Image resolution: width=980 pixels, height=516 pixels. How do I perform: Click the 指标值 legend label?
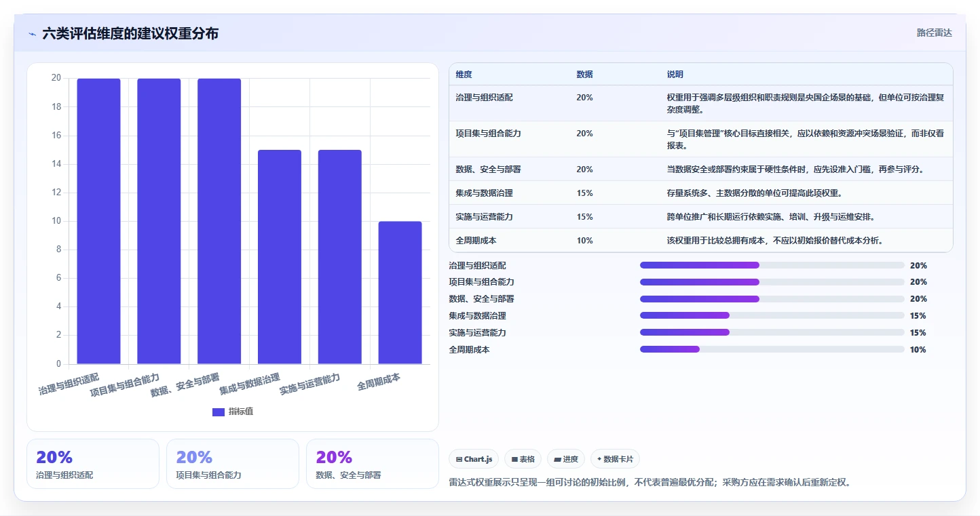[241, 412]
